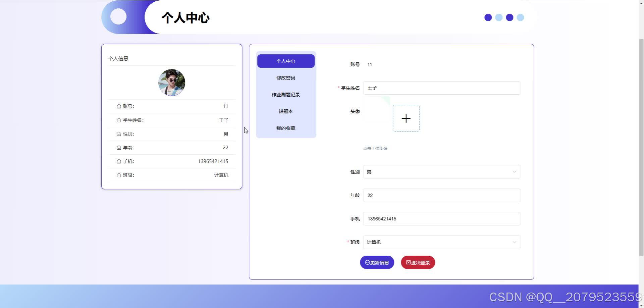The height and width of the screenshot is (308, 644).
Task: Click the plus icon to upload avatar
Action: (x=406, y=118)
